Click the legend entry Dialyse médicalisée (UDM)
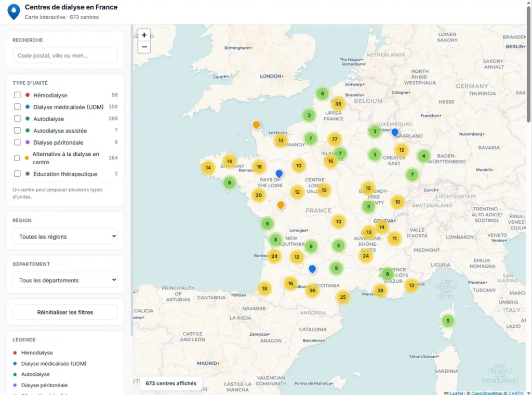This screenshot has height=395, width=532. click(54, 363)
